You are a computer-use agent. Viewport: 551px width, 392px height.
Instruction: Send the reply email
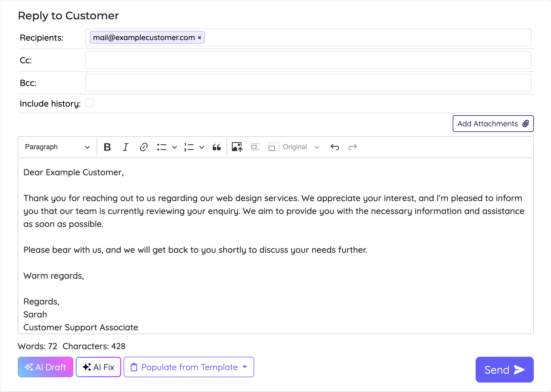[504, 370]
